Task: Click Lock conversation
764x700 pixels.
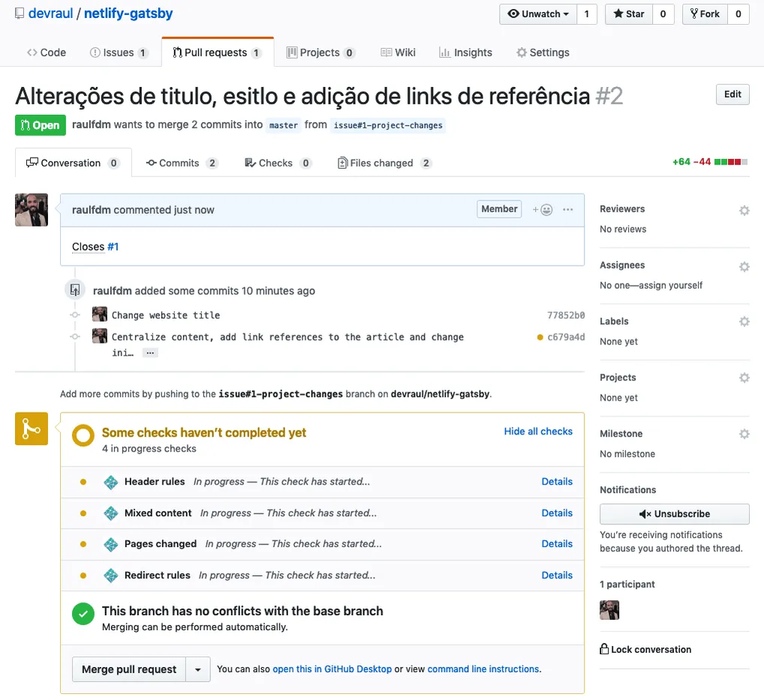Action: pos(645,649)
